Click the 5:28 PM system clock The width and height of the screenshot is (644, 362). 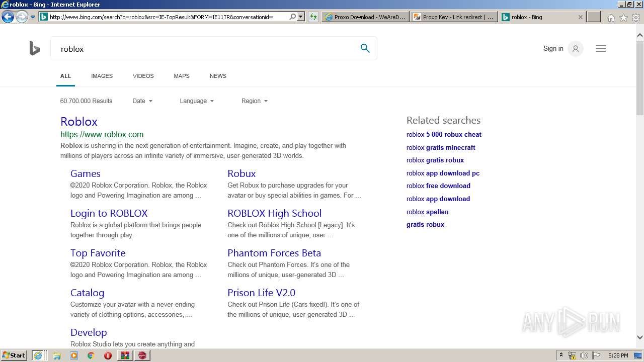coord(618,355)
